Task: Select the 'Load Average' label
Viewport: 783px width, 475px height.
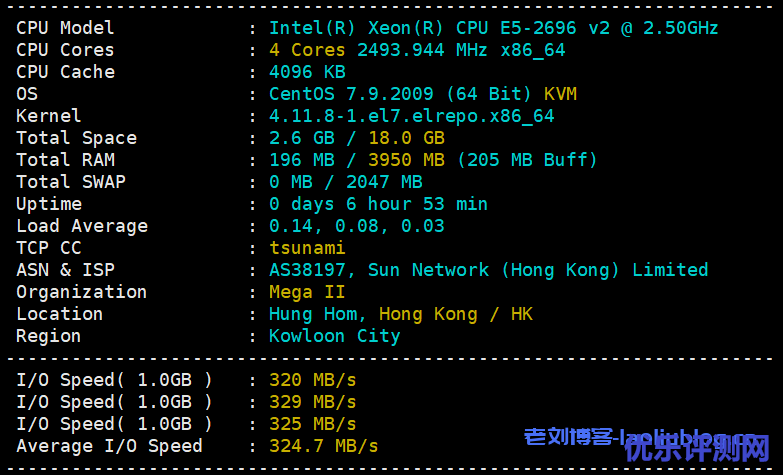Action: (82, 226)
